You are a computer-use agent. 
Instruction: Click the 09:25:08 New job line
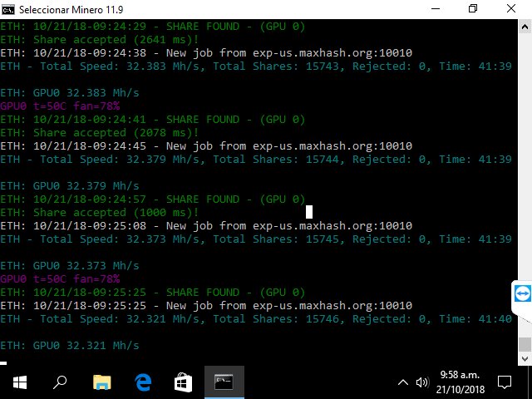[206, 225]
